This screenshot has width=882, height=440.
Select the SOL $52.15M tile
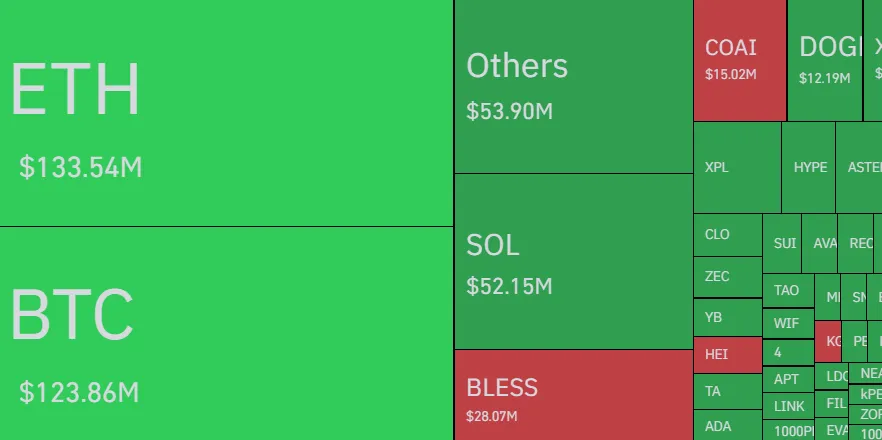pyautogui.click(x=573, y=262)
